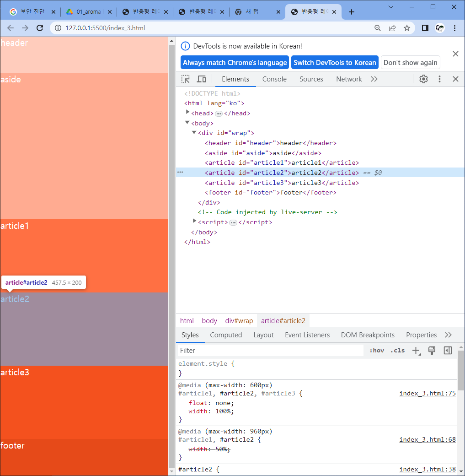
Task: Select the header element node
Action: 270,143
